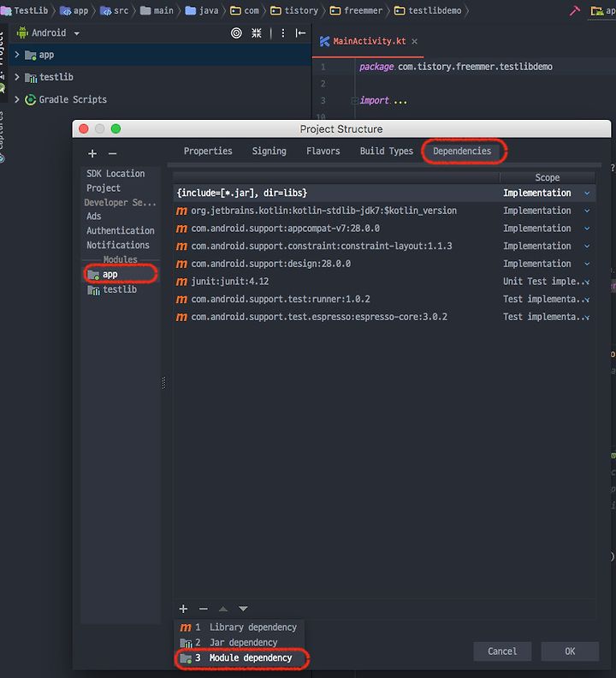Add a dependency with the plus button below list
This screenshot has width=616, height=678.
[x=183, y=609]
